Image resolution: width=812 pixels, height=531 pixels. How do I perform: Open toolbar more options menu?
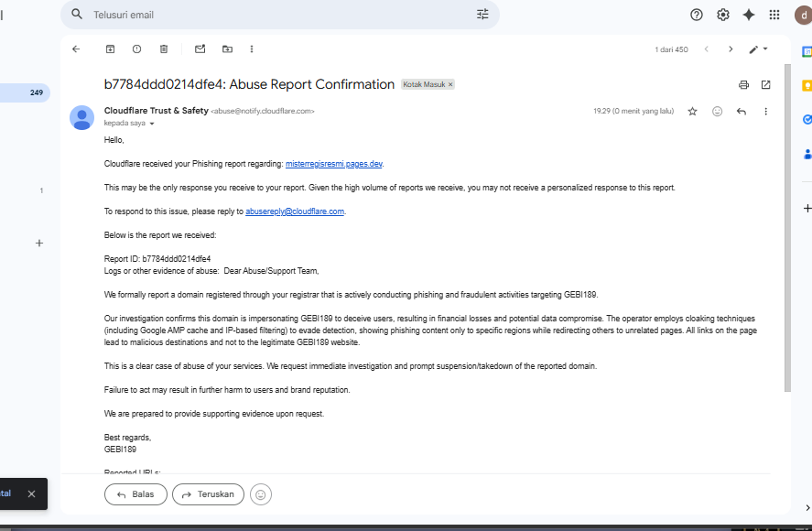252,49
